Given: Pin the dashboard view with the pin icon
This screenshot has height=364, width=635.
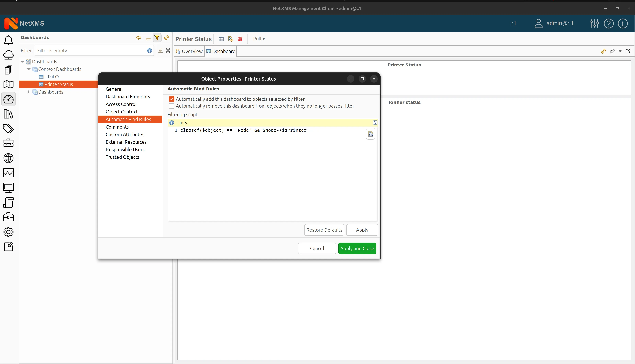Looking at the screenshot, I should pos(612,51).
